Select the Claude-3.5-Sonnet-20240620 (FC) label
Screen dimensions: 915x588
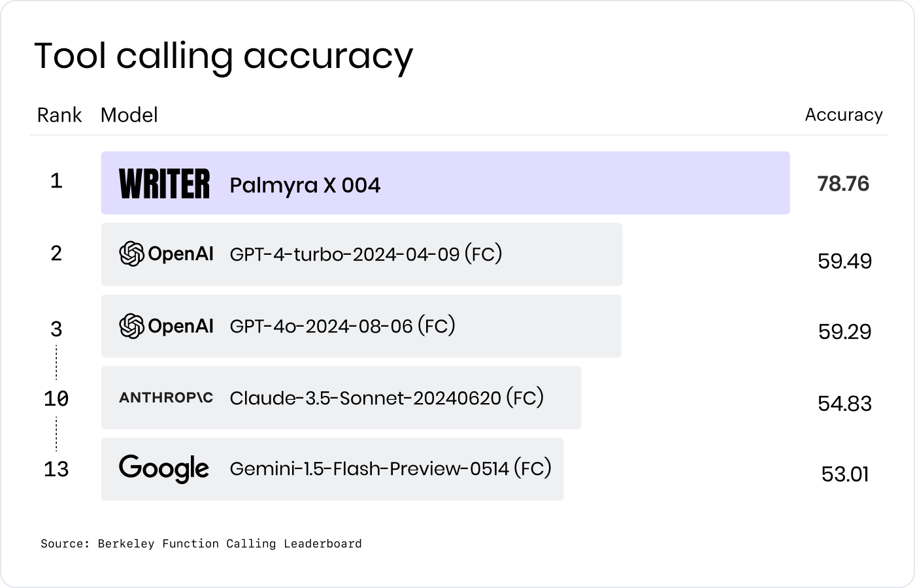(x=387, y=397)
